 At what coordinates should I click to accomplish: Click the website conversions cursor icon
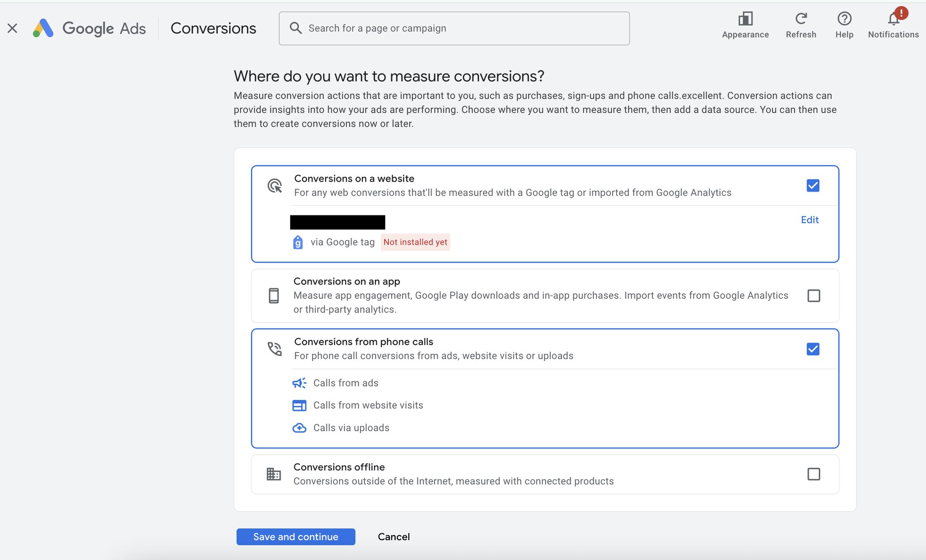point(274,185)
